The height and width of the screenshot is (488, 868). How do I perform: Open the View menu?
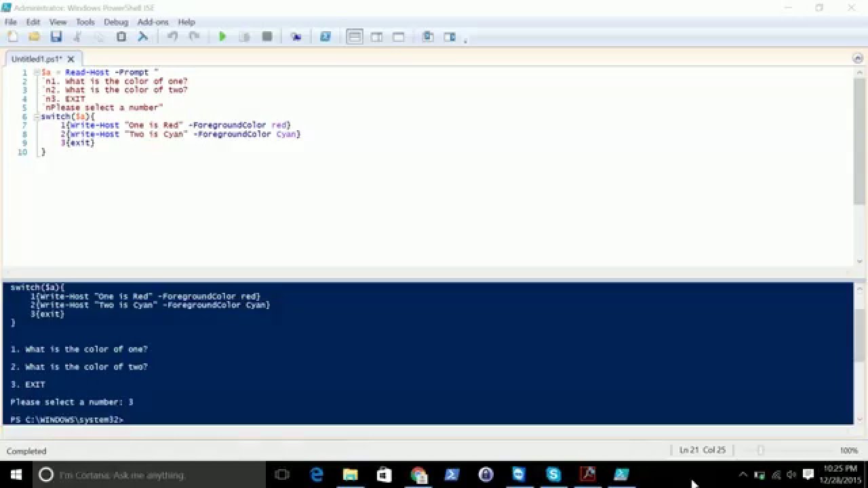pos(58,22)
